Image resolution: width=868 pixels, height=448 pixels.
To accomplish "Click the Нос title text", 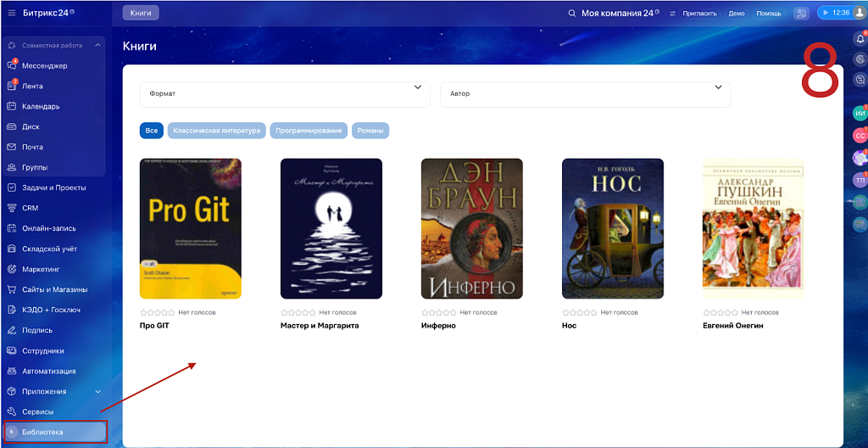I will point(569,326).
